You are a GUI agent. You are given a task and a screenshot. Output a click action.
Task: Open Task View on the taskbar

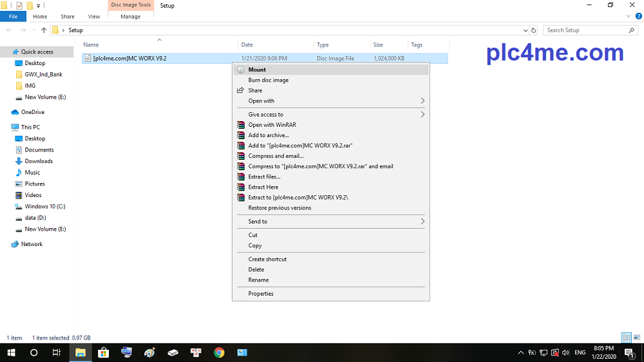(57, 352)
